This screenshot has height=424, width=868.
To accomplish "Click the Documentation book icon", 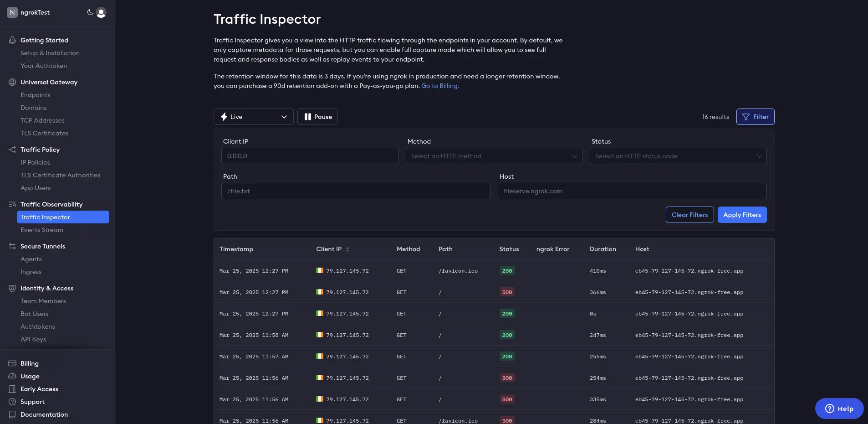I will (12, 414).
